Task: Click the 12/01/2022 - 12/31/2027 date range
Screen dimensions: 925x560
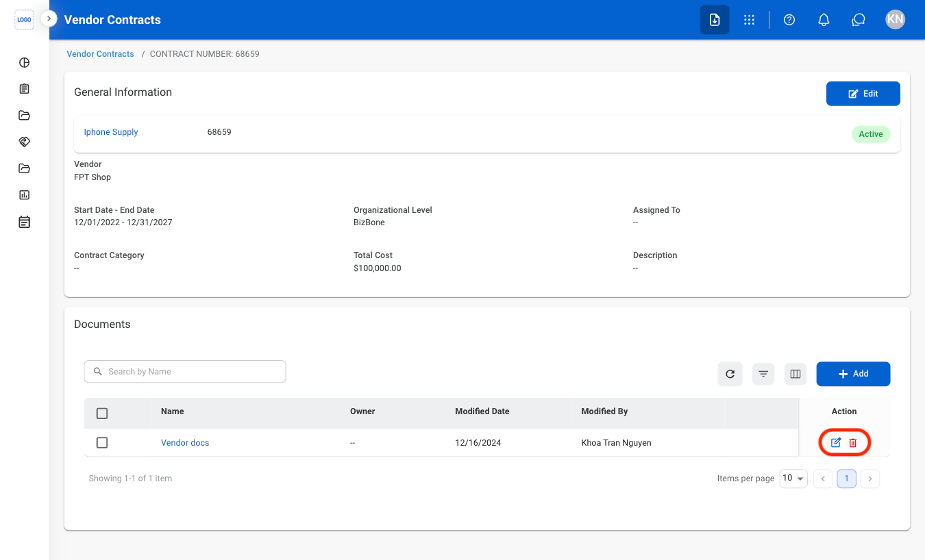Action: pyautogui.click(x=123, y=222)
